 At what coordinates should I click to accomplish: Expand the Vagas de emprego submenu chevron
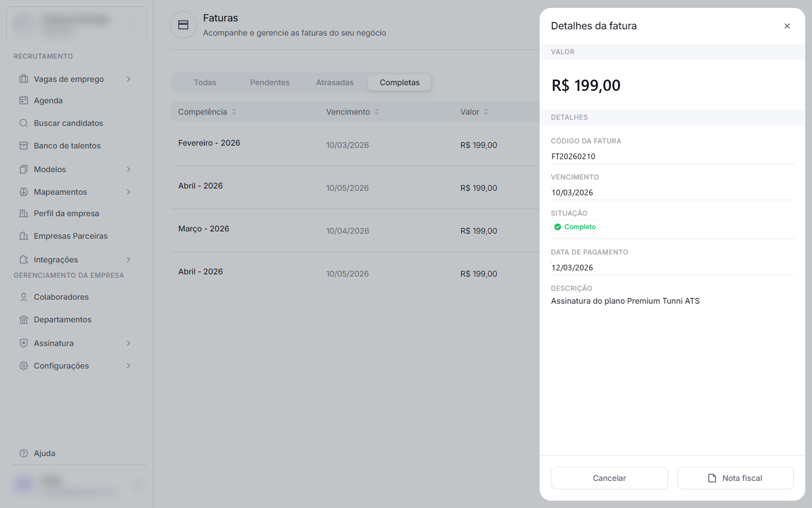pos(129,79)
